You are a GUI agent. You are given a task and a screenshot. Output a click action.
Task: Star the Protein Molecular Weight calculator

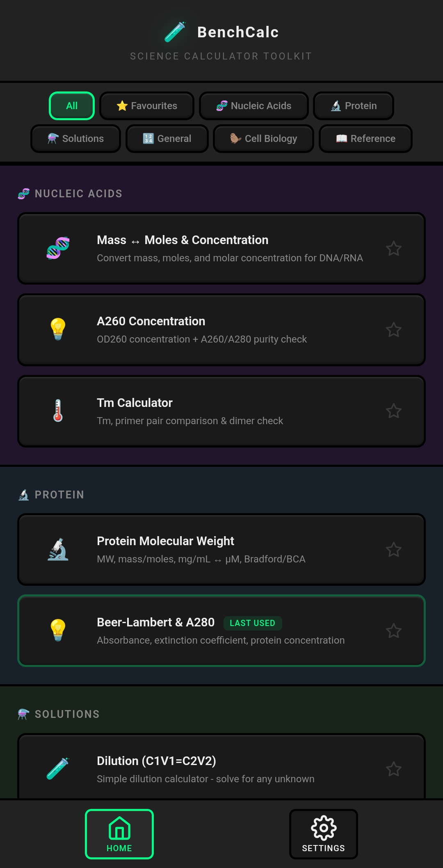[x=394, y=549]
